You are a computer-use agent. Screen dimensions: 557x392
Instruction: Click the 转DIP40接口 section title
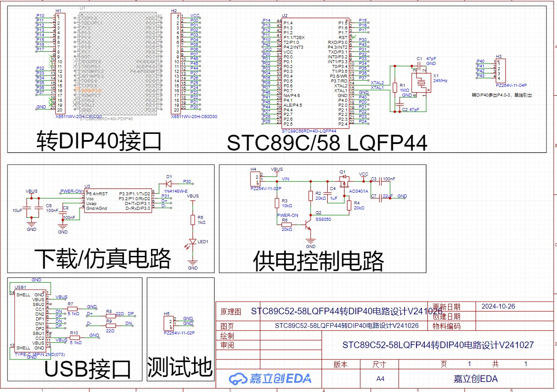[99, 141]
